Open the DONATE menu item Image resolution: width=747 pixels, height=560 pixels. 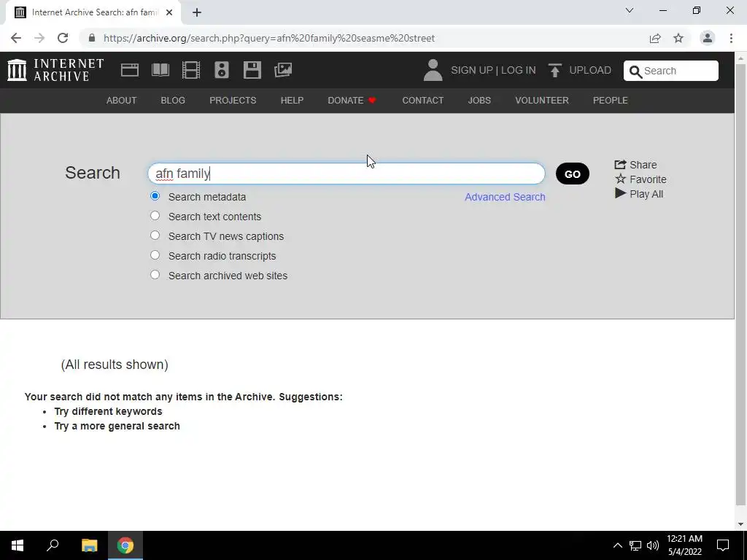pos(352,101)
